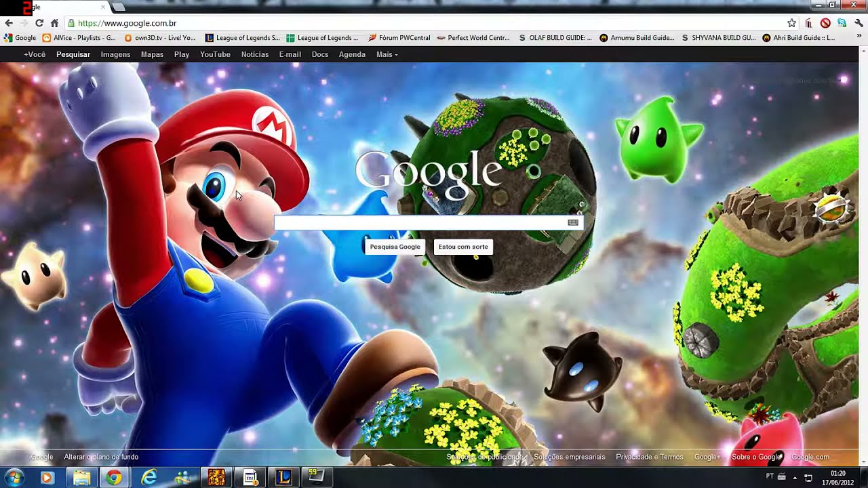This screenshot has height=488, width=868.
Task: Click the PT language indicator
Action: point(770,476)
